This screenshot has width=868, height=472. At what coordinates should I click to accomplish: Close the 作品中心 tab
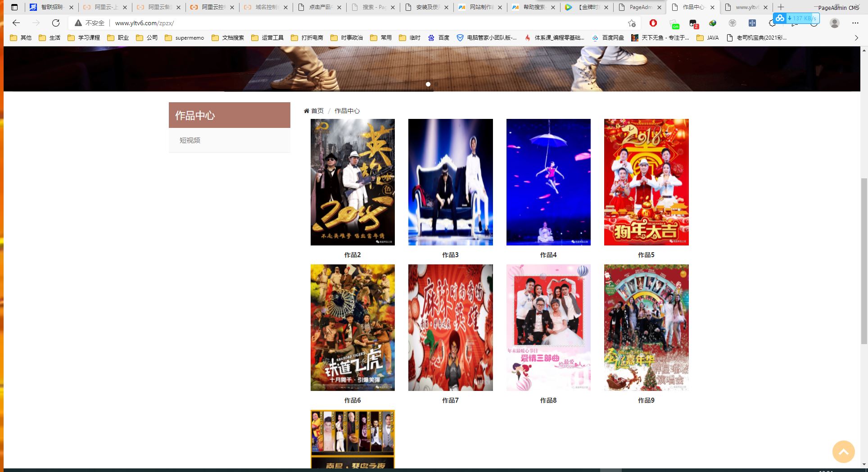click(x=712, y=7)
